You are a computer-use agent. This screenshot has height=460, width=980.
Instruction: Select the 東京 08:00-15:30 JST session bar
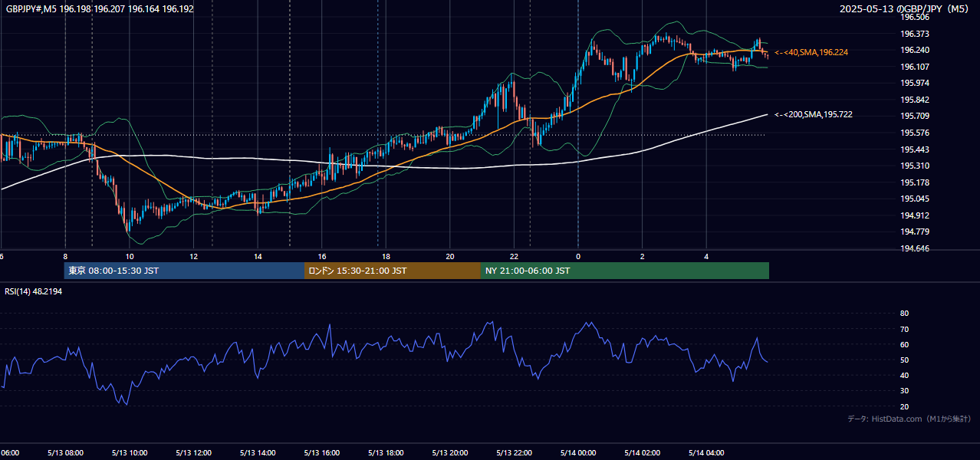(x=184, y=271)
